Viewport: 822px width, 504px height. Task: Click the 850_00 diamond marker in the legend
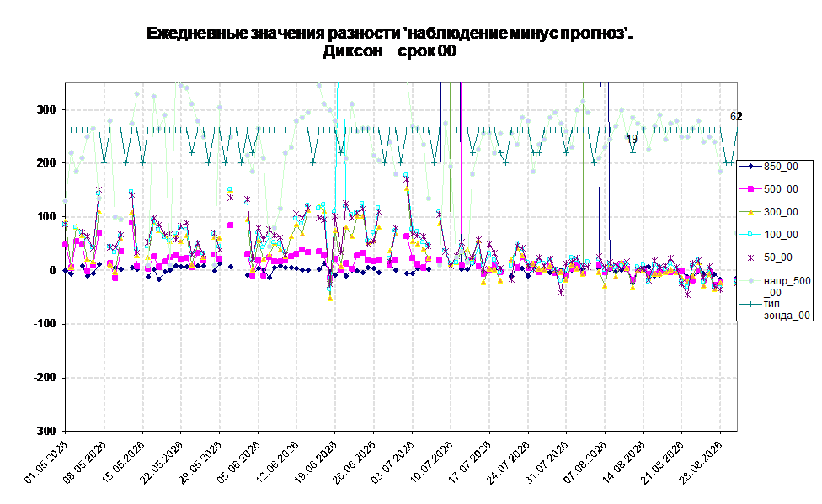point(750,167)
